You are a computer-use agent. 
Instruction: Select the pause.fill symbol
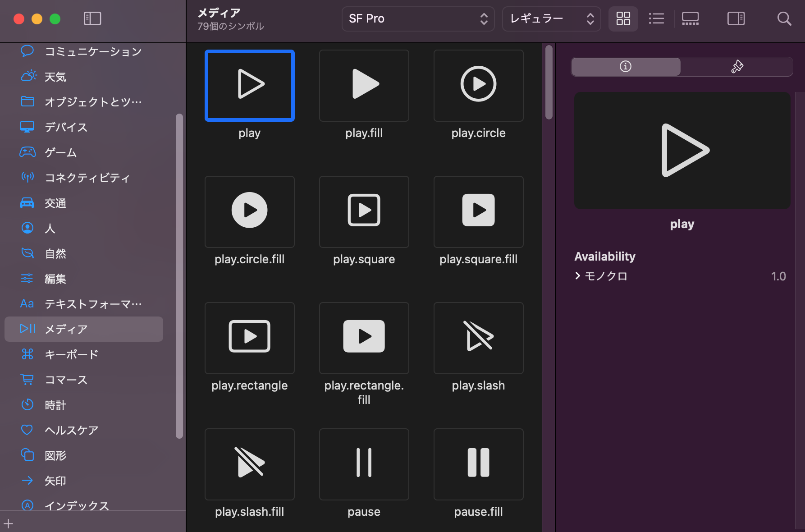479,464
